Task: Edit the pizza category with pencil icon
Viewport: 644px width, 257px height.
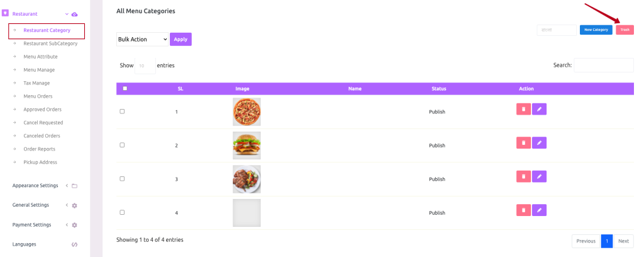Action: coord(539,109)
